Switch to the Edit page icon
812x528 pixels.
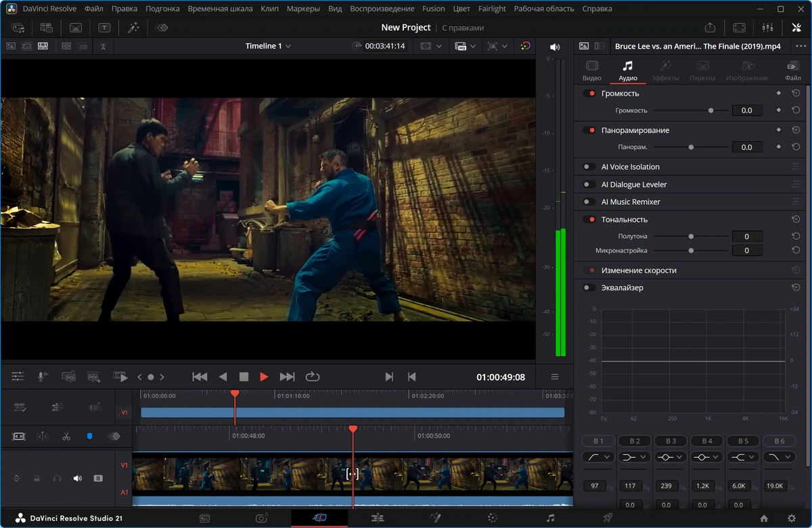pos(378,518)
